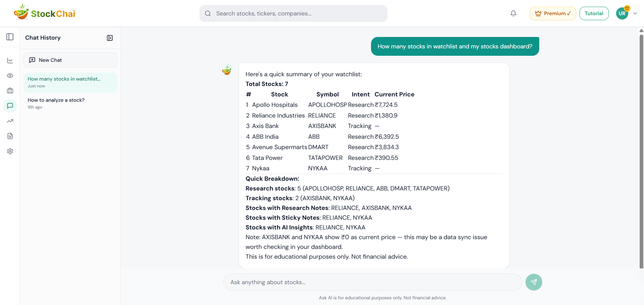This screenshot has height=305, width=644.
Task: Expand the user account dropdown arrow
Action: pyautogui.click(x=635, y=13)
